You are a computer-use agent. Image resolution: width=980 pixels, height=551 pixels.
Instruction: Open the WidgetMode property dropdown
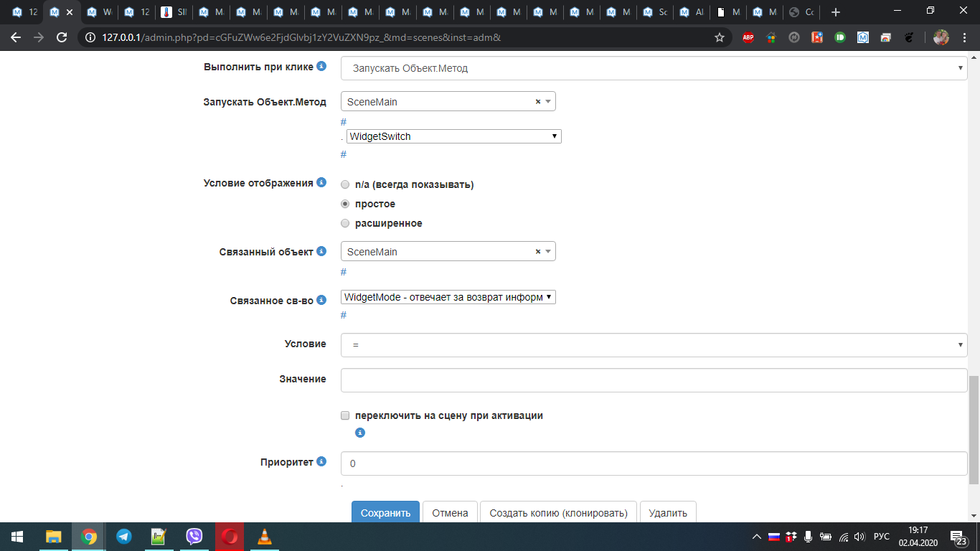448,297
